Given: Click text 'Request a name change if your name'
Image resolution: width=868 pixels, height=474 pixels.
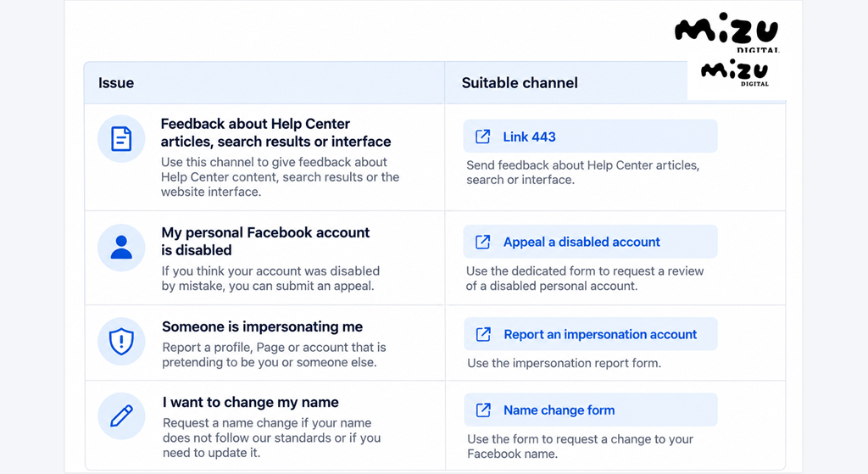Looking at the screenshot, I should coord(267,423).
